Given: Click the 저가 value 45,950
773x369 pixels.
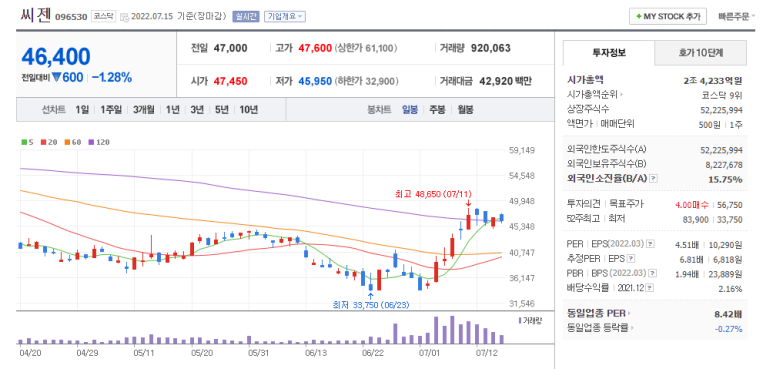Looking at the screenshot, I should click(315, 81).
